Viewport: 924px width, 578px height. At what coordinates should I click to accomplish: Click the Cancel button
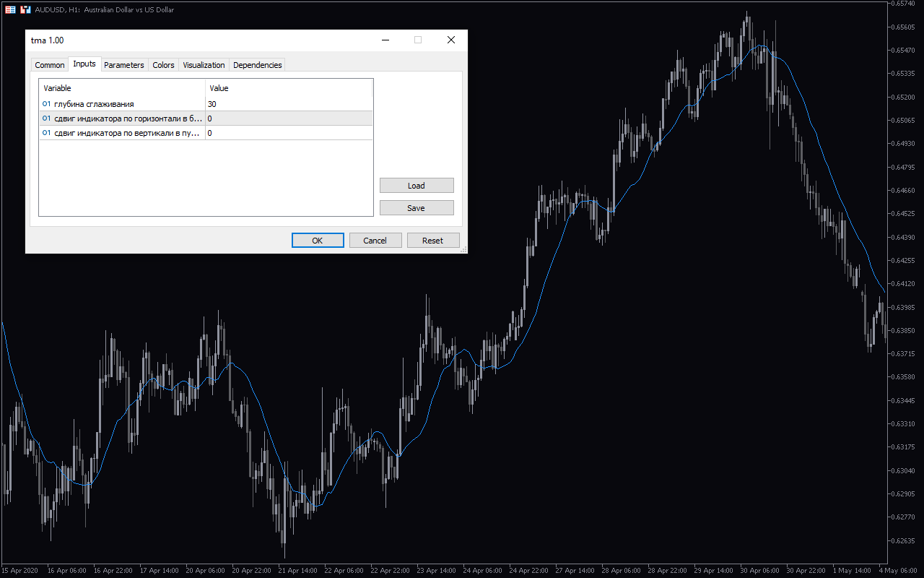tap(375, 241)
